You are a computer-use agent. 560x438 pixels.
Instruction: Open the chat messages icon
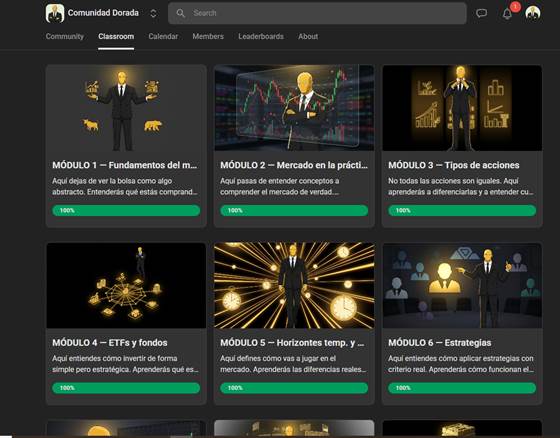point(481,14)
